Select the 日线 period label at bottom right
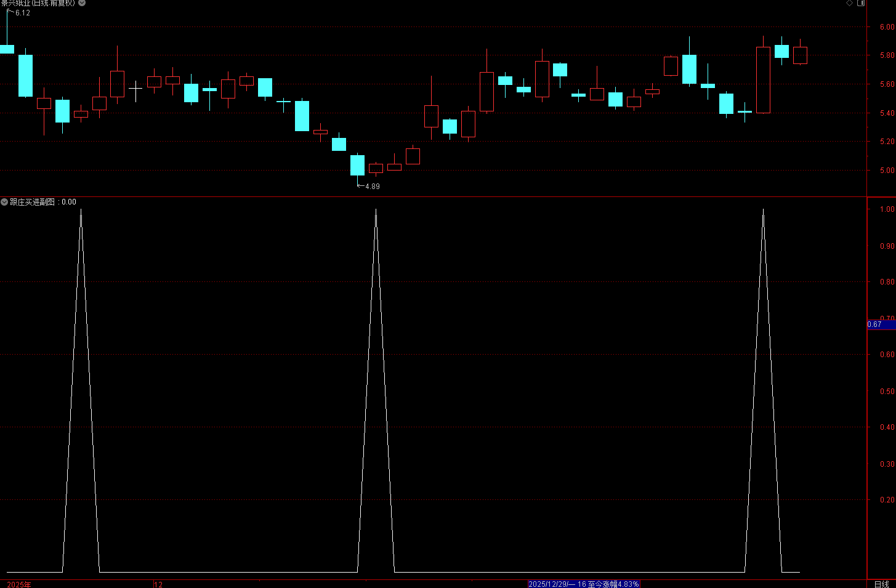Viewport: 896px width, 588px height. 881,584
